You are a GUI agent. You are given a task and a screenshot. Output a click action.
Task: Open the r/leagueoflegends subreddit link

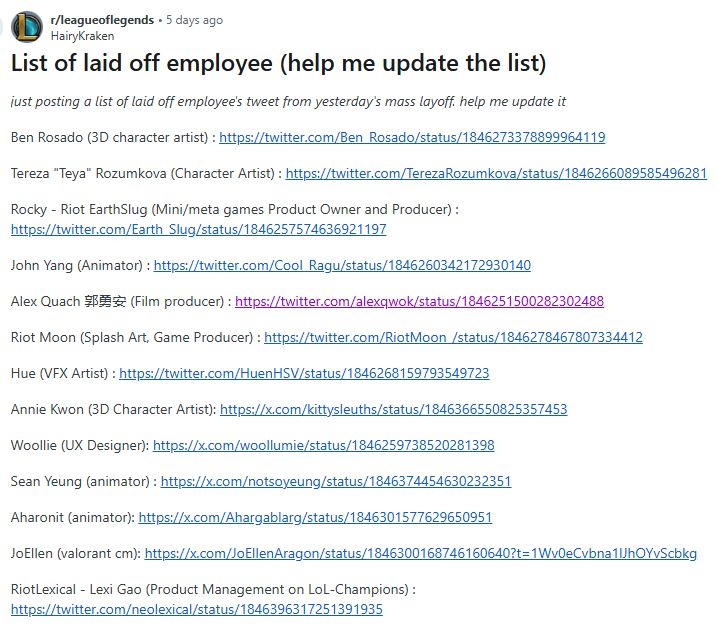tap(102, 20)
